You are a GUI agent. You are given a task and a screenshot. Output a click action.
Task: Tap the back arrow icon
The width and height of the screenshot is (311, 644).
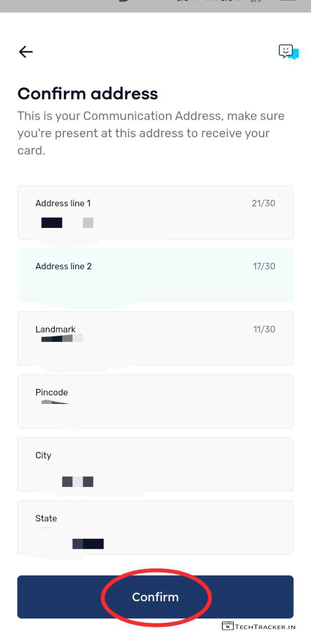coord(26,51)
